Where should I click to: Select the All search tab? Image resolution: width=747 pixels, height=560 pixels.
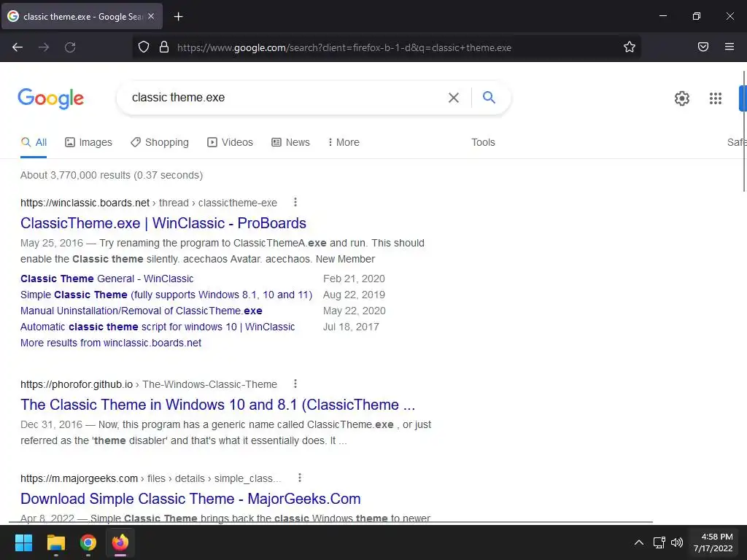pyautogui.click(x=34, y=142)
